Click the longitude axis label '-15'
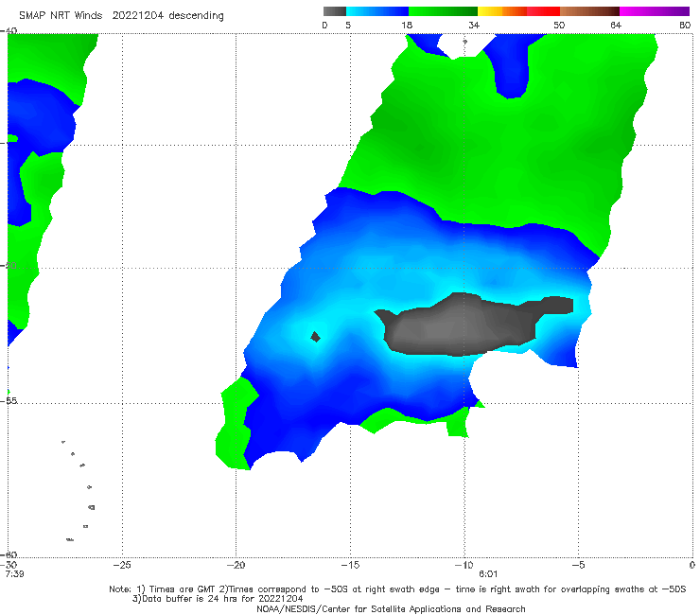Viewport: 700px width, 615px height. [350, 565]
